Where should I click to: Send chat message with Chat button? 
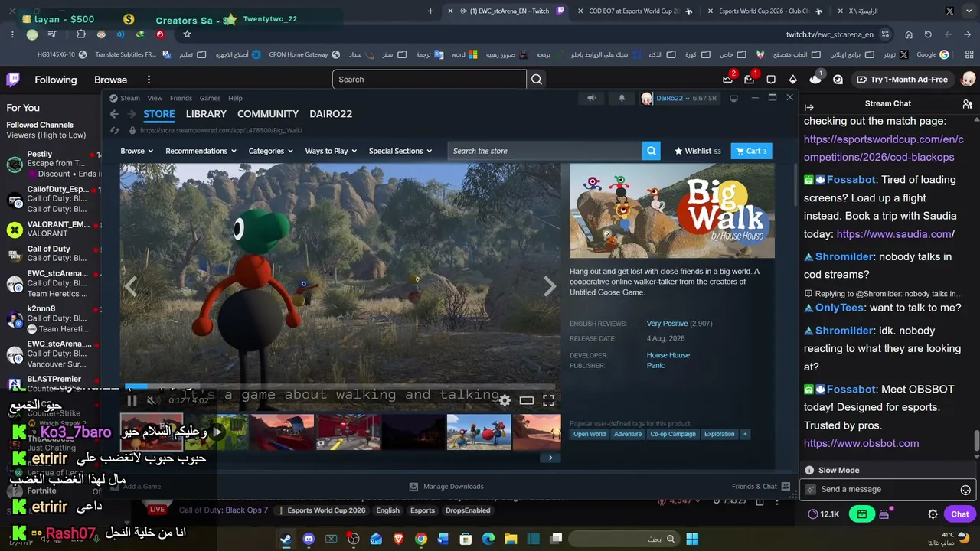click(960, 514)
